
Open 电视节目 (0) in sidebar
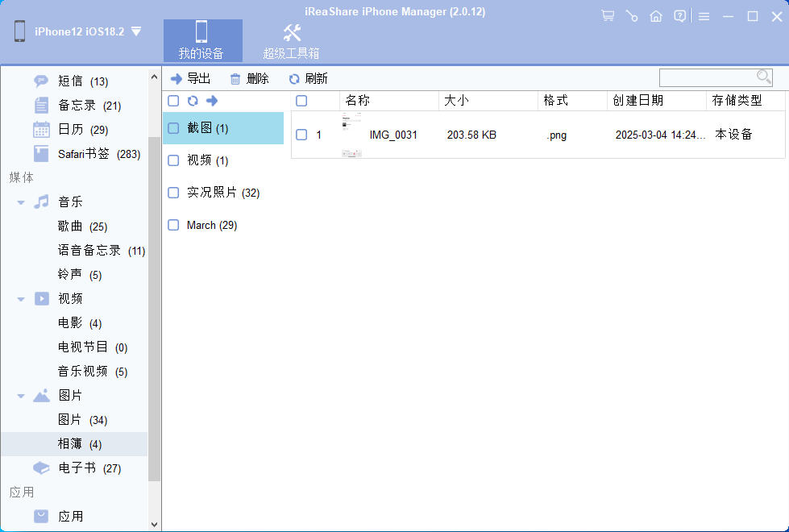coord(93,347)
